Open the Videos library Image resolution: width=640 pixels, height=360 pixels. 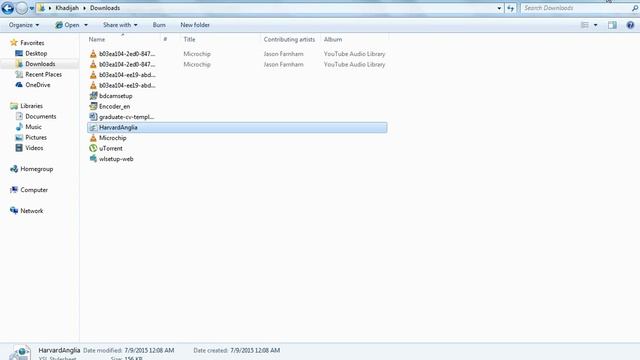pos(34,148)
